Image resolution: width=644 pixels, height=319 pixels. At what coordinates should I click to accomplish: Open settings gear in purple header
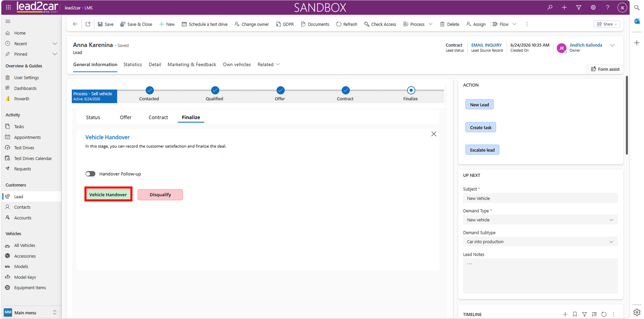click(593, 7)
